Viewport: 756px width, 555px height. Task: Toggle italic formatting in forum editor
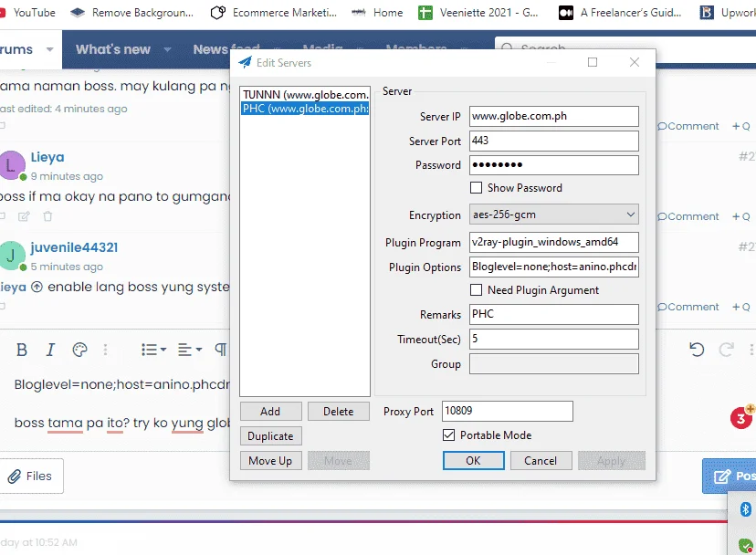click(50, 350)
